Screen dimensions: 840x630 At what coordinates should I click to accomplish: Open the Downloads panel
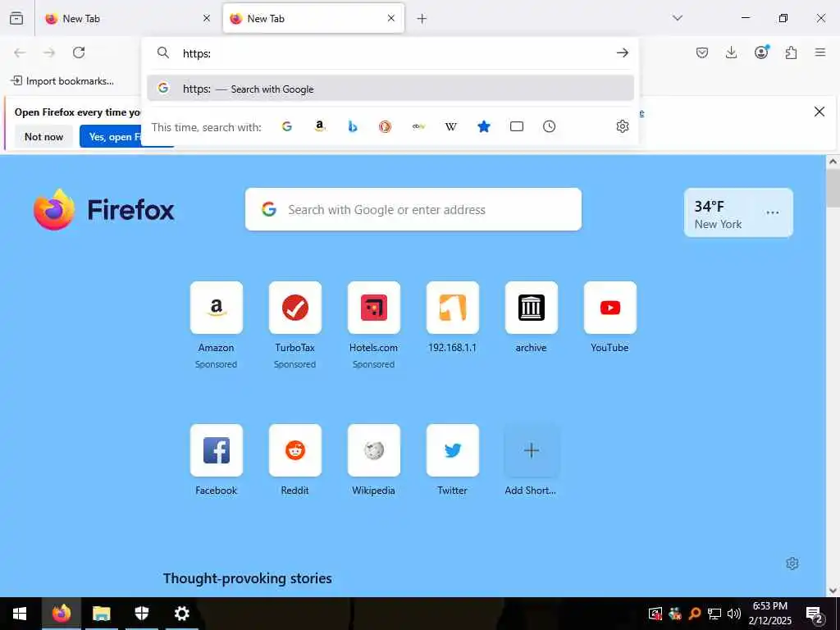pos(731,52)
